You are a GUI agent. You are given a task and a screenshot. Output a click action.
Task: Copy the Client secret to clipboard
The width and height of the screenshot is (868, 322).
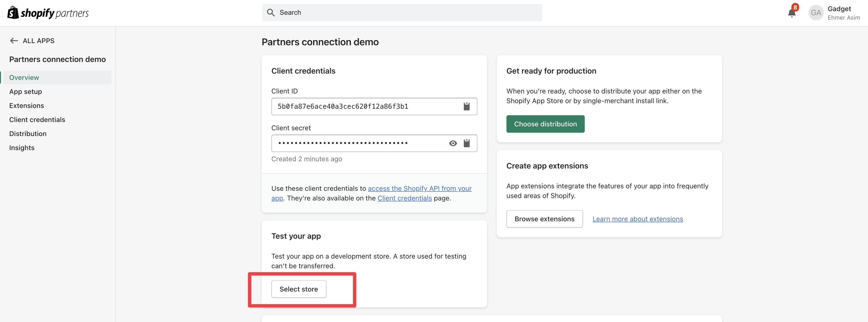466,144
